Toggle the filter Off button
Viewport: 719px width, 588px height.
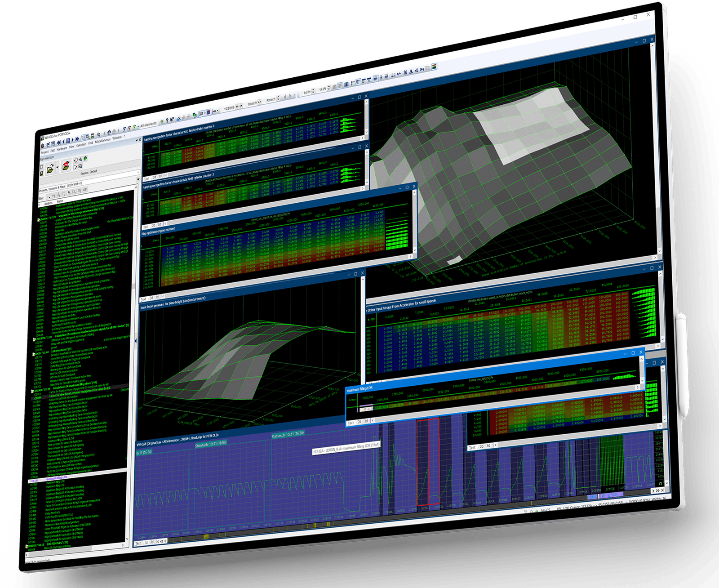[x=84, y=189]
